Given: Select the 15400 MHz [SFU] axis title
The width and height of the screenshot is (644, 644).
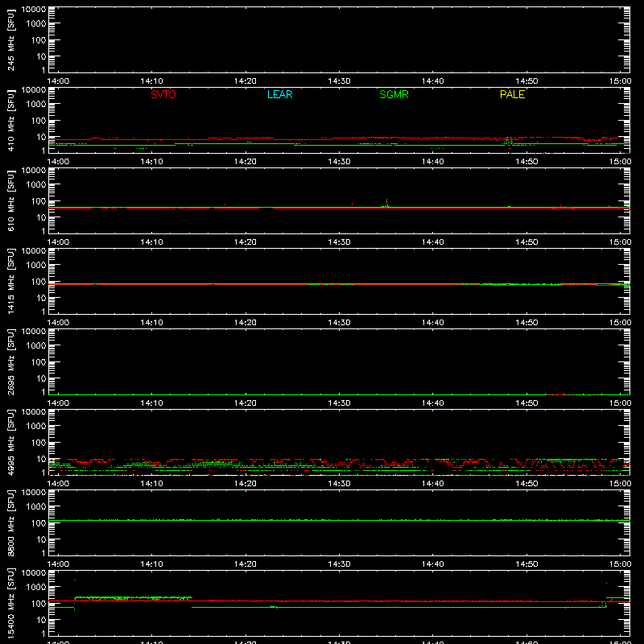Looking at the screenshot, I should coord(10,603).
